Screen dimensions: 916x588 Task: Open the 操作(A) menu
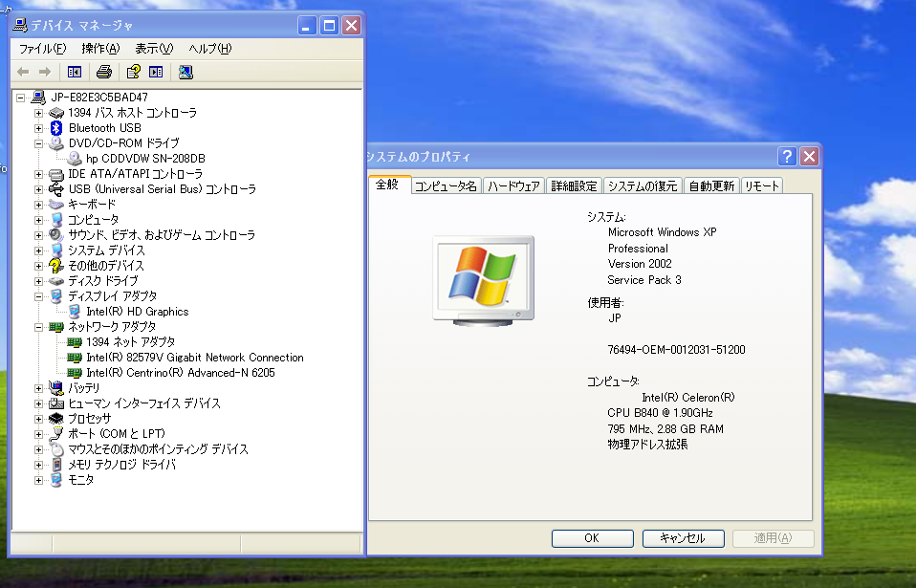100,49
